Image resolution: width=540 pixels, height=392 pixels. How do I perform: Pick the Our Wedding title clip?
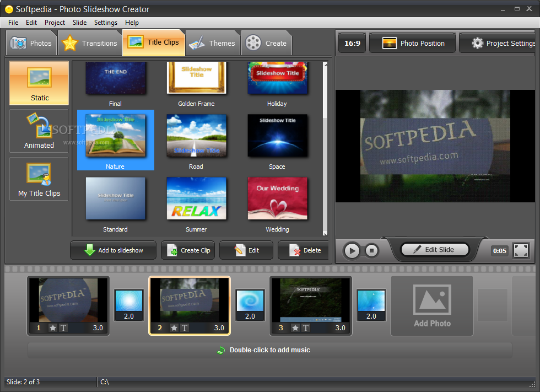tap(277, 198)
